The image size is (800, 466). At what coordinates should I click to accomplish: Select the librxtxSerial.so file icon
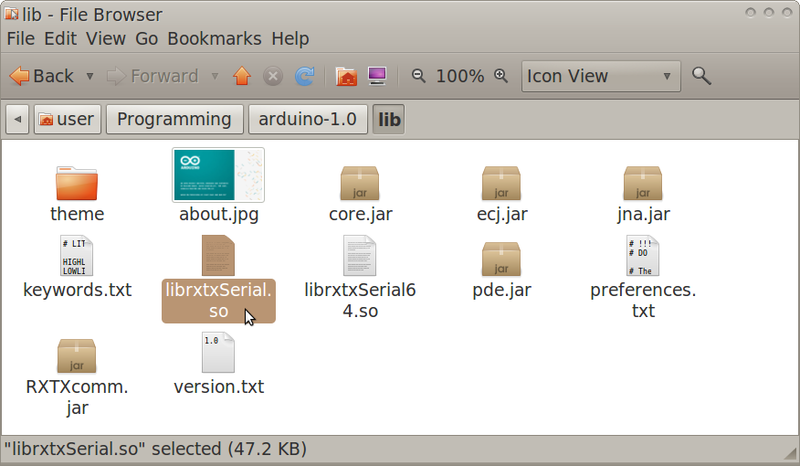pos(218,256)
